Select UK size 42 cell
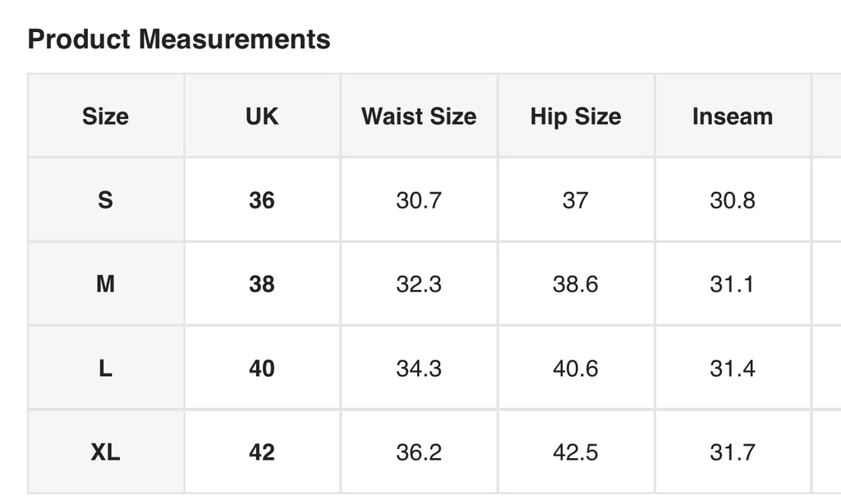This screenshot has width=841, height=504. tap(262, 452)
